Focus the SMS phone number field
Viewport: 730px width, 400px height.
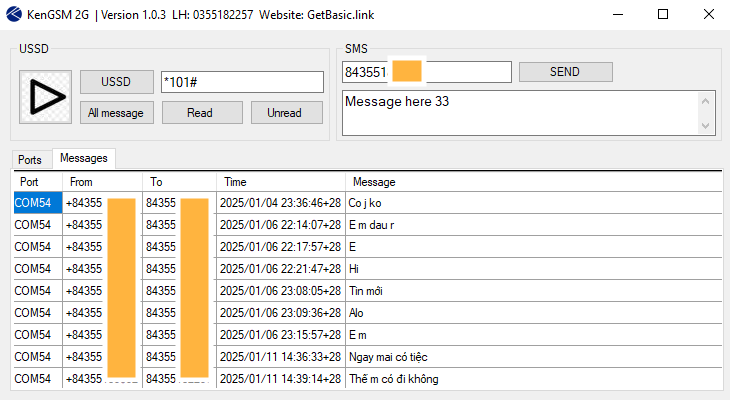point(426,72)
